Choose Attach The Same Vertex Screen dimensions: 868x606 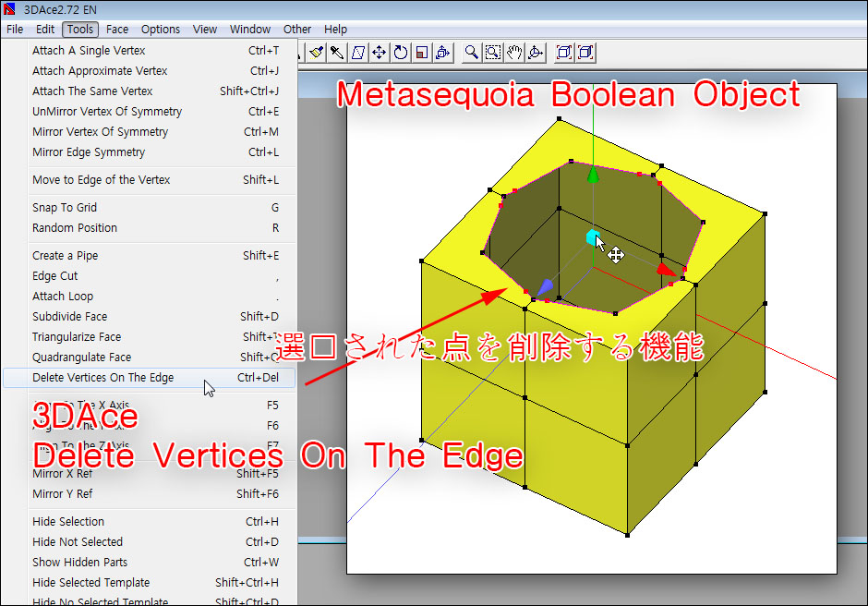[149, 91]
